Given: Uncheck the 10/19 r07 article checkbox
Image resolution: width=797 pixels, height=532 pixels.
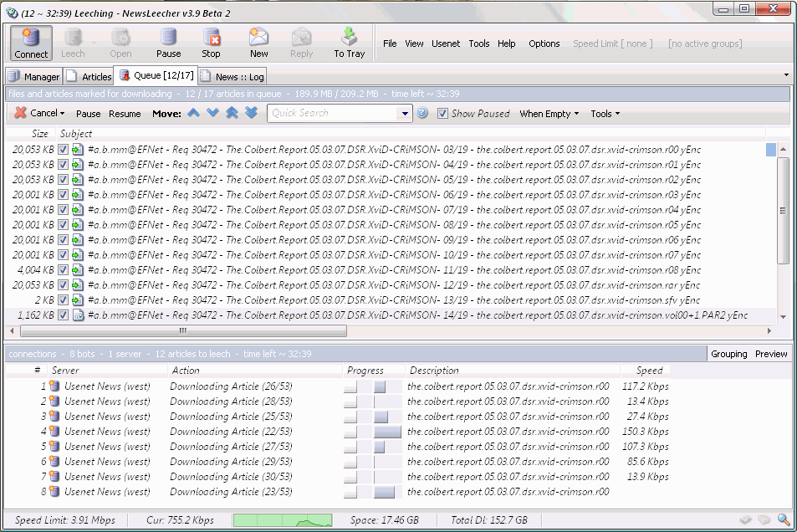Looking at the screenshot, I should pyautogui.click(x=63, y=255).
